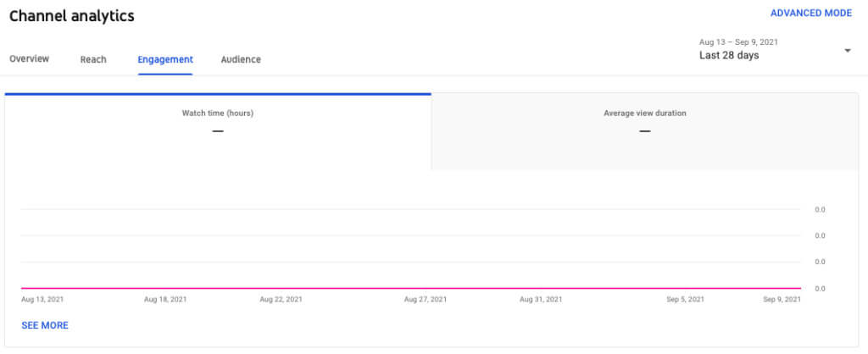
Task: Switch to the Overview tab
Action: point(29,59)
